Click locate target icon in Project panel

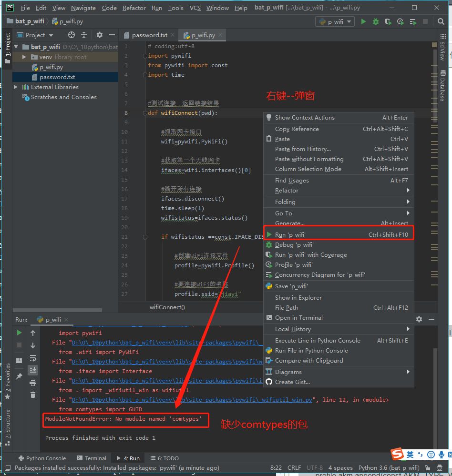click(x=72, y=35)
